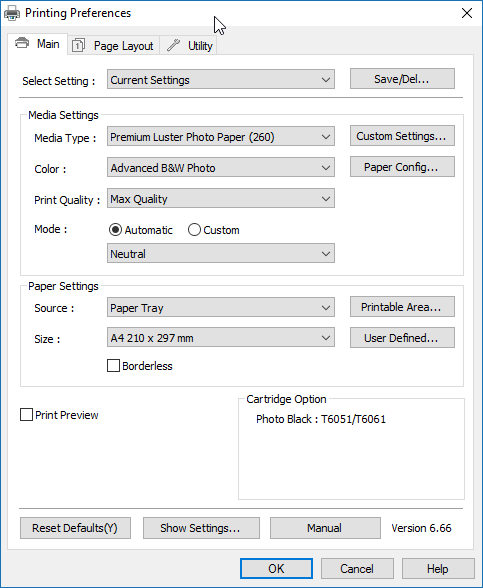Choose the Automatic mode radio button

point(115,230)
